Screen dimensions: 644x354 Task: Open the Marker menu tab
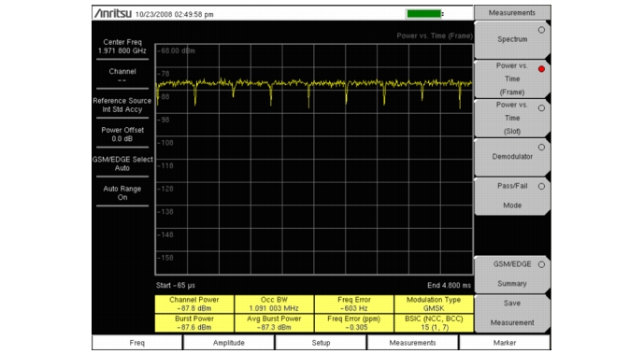(505, 343)
